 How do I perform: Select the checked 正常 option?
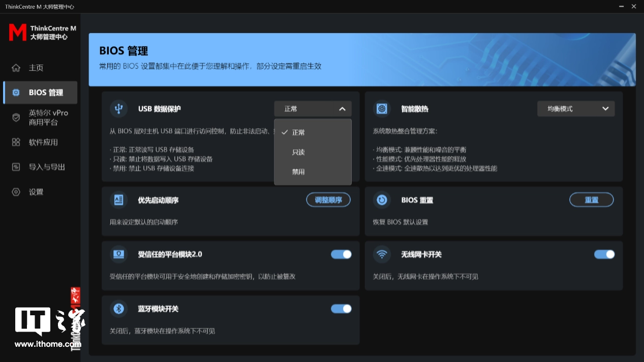[x=298, y=133]
